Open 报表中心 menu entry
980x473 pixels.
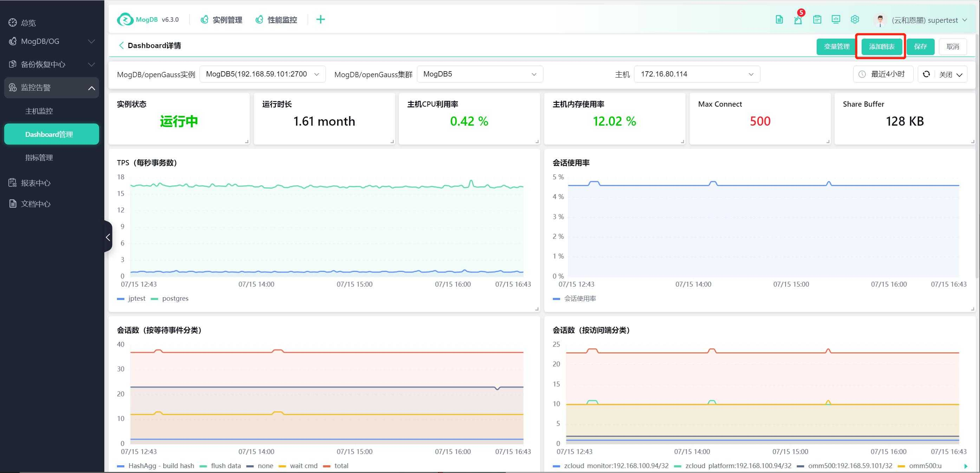click(52, 183)
